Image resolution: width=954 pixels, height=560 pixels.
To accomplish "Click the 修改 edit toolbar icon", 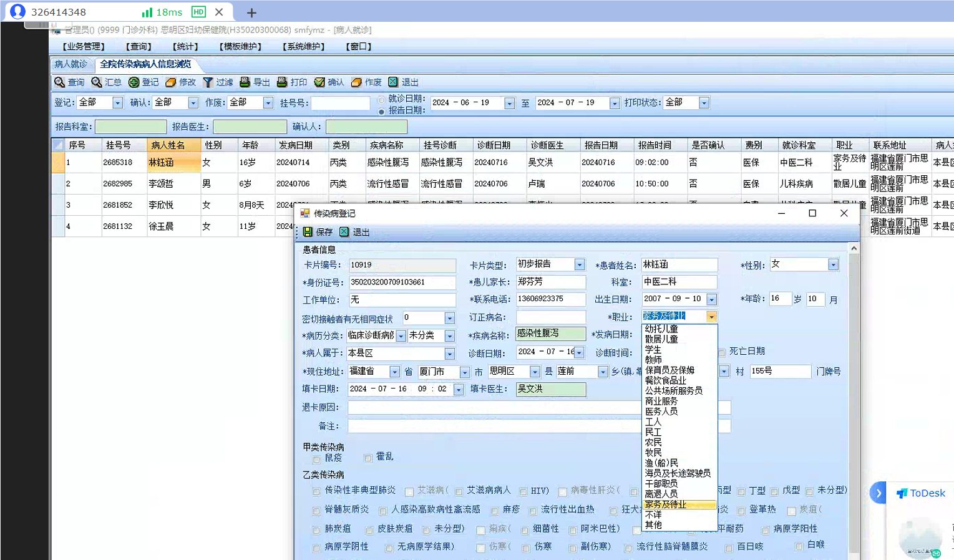I will click(171, 82).
